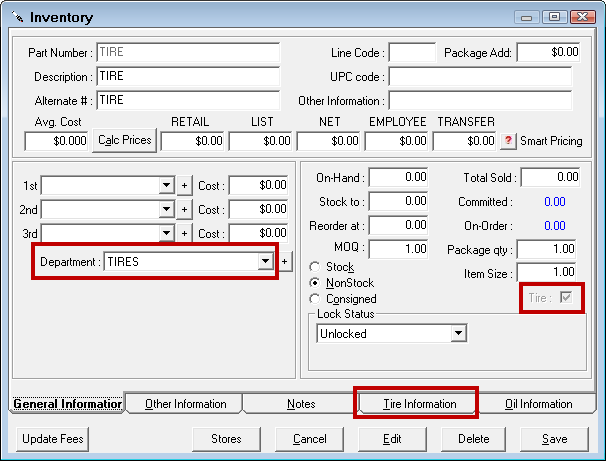Open the Oil Information tab
Screen dimensions: 606x461
click(x=538, y=404)
